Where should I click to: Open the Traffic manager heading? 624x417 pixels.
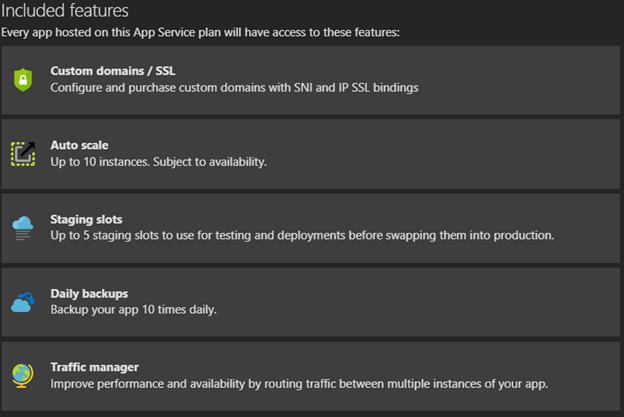(x=94, y=367)
